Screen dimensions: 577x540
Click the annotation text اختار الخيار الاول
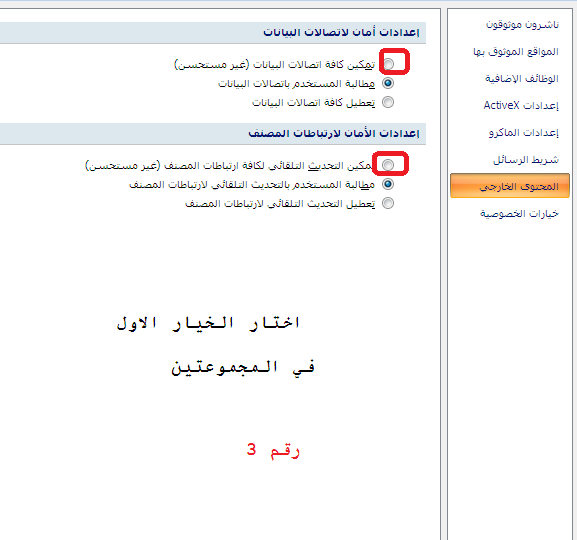[208, 323]
